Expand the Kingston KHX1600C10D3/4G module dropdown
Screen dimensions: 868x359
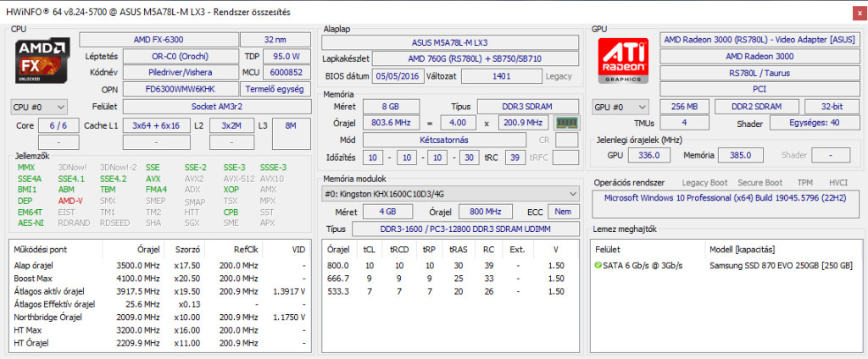coord(451,194)
